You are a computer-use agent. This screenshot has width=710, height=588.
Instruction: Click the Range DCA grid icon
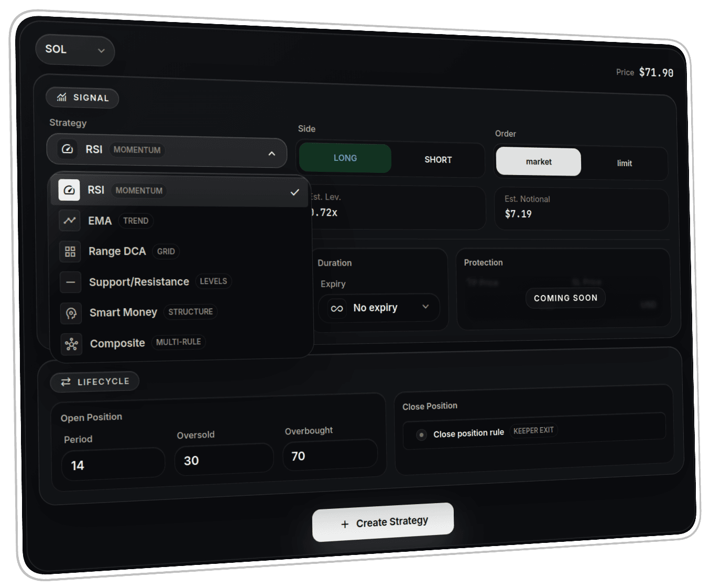[70, 251]
